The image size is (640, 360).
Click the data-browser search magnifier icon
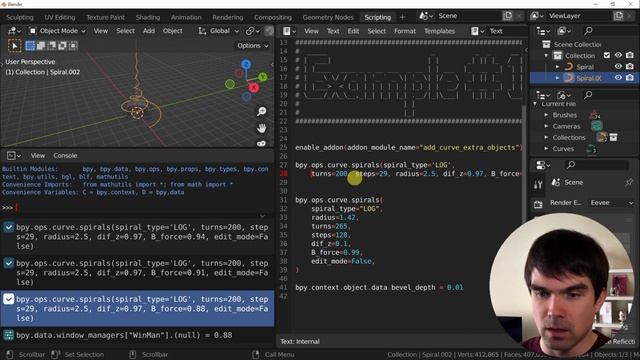(588, 95)
